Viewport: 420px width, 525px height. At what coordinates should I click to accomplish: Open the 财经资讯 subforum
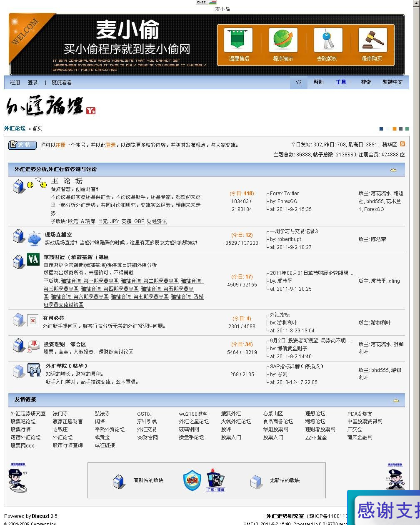pyautogui.click(x=157, y=221)
